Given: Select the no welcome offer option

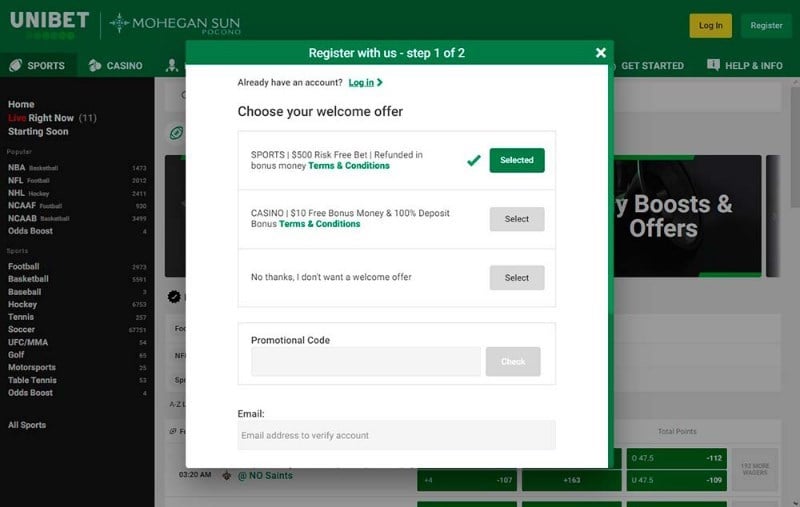Looking at the screenshot, I should point(517,277).
